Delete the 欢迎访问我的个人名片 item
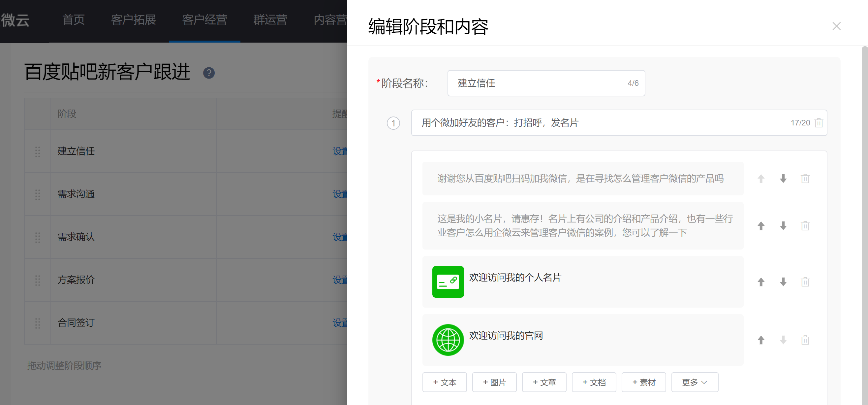This screenshot has width=868, height=405. 805,282
